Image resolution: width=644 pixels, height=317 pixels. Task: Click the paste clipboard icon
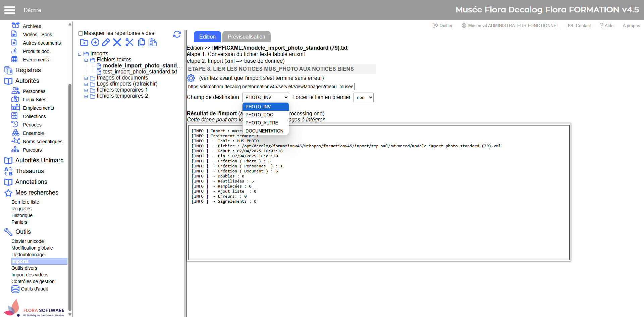point(153,42)
